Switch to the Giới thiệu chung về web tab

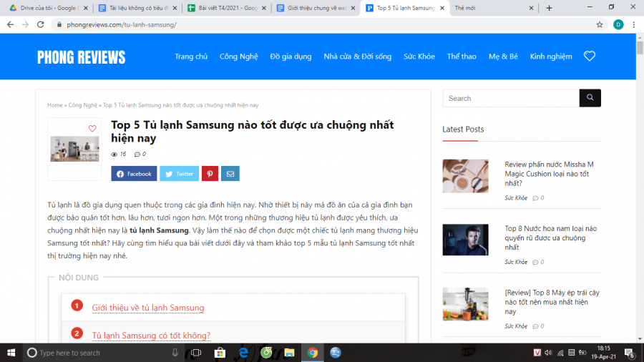316,8
